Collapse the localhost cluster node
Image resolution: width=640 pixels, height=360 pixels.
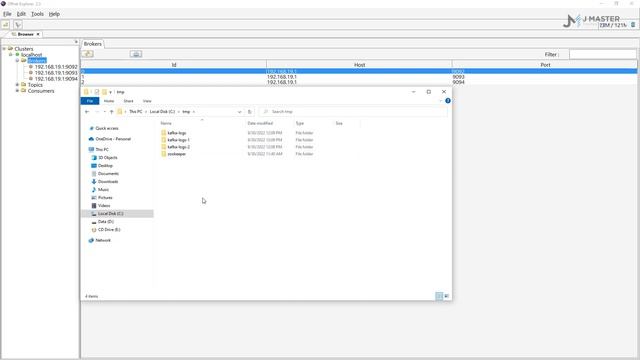pos(11,54)
